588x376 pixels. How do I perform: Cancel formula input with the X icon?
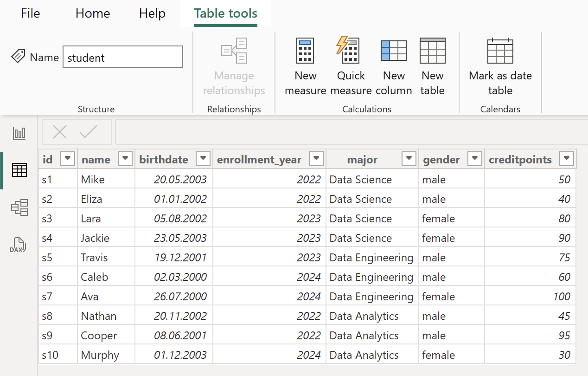[x=59, y=132]
